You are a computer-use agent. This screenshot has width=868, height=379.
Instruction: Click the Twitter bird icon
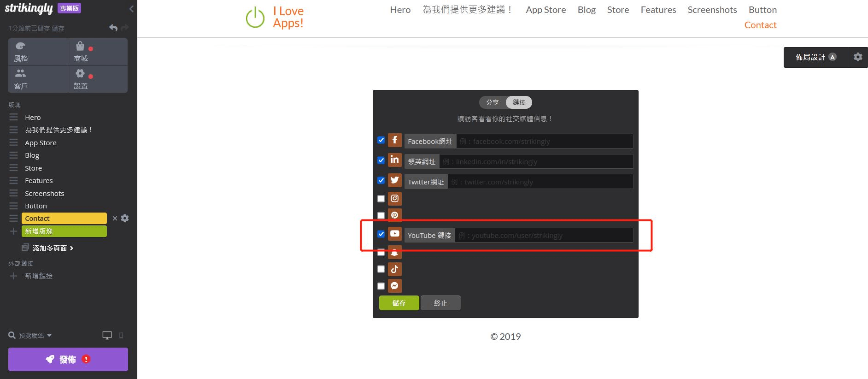395,180
